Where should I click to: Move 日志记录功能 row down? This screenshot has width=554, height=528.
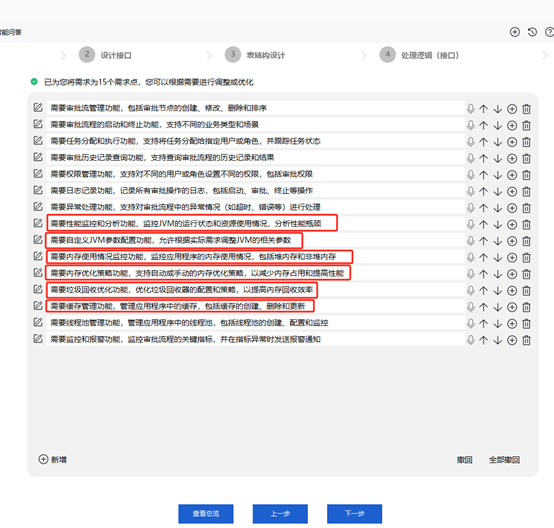497,192
